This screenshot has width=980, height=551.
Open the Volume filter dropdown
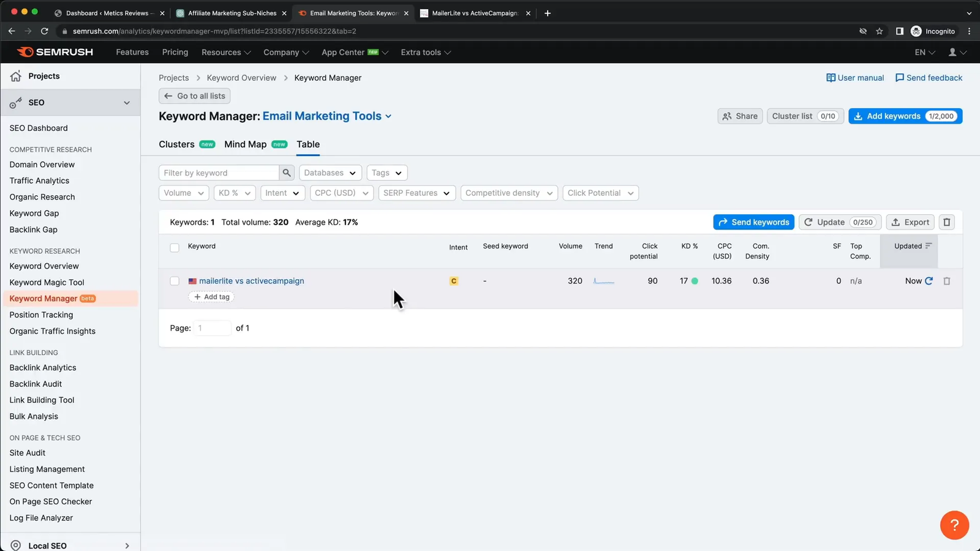(184, 193)
